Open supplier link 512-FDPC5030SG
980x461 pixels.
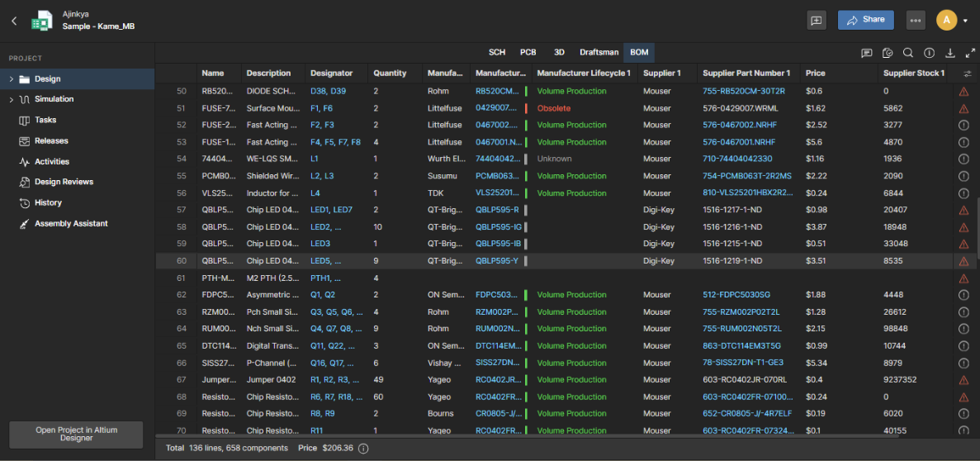coord(736,295)
